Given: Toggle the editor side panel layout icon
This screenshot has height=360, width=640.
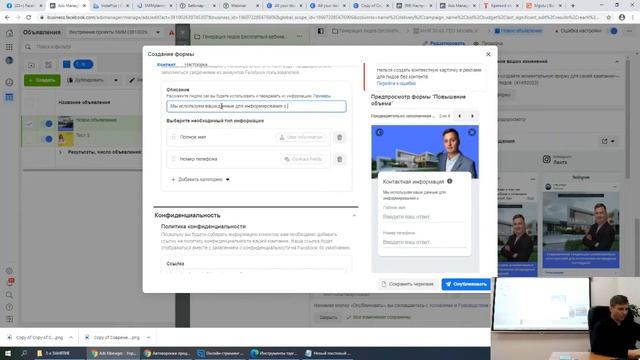Looking at the screenshot, I should click(321, 31).
